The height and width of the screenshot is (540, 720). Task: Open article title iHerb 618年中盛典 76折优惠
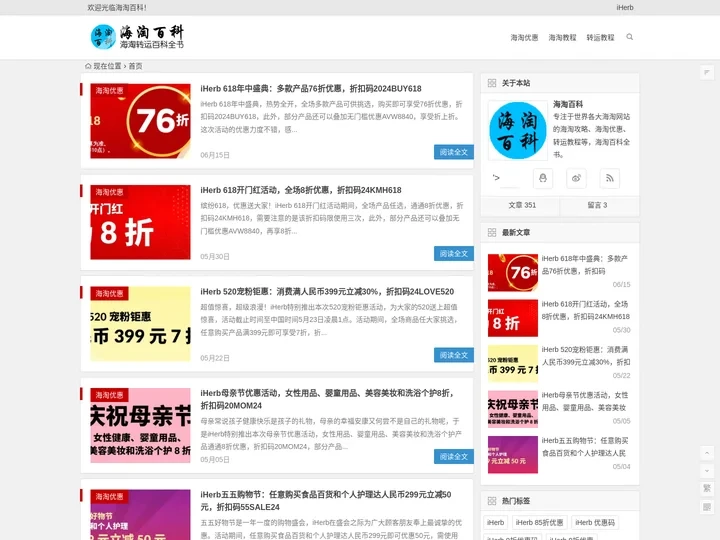coord(311,89)
